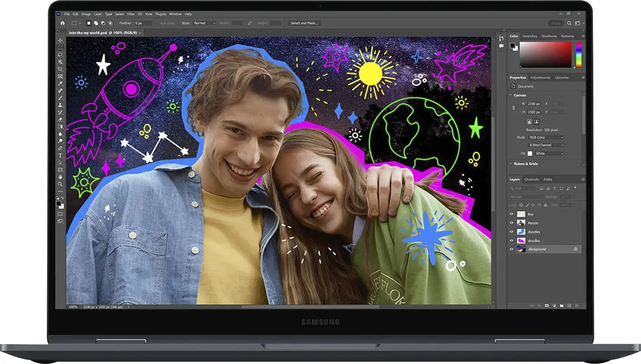641x364 pixels.
Task: Click swap width and height icon
Action: (250, 23)
